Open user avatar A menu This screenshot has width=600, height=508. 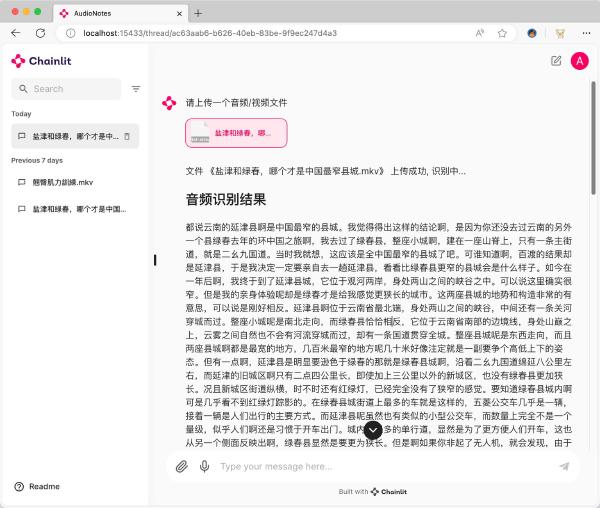(580, 61)
